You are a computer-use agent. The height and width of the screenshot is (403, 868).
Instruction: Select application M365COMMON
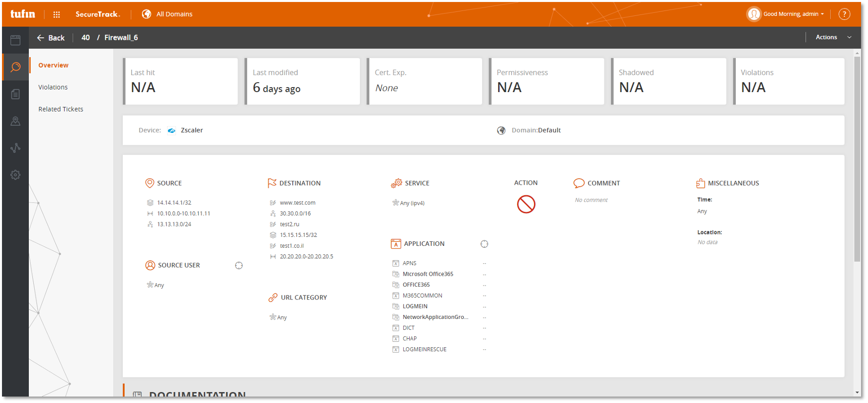pos(423,296)
